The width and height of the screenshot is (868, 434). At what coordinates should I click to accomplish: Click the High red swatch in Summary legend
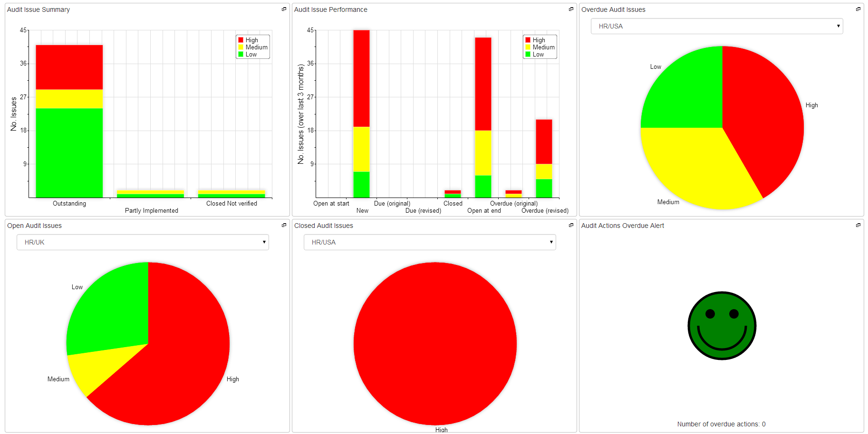pyautogui.click(x=241, y=40)
